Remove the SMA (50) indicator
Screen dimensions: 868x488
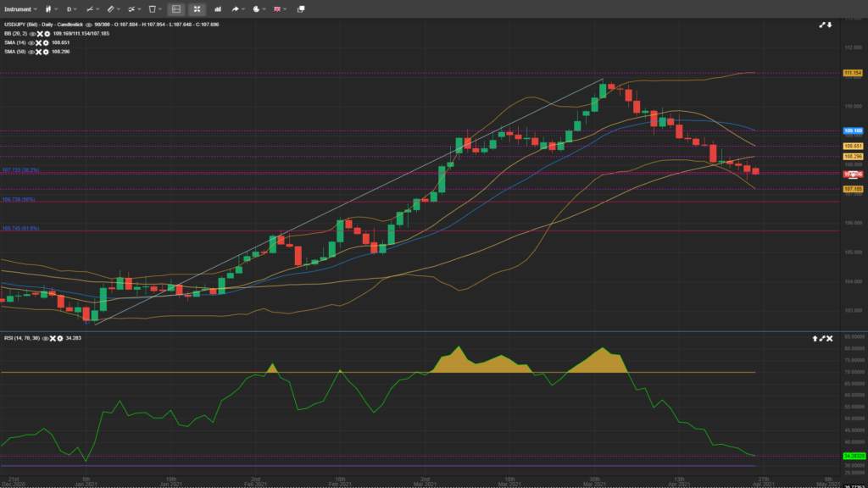pos(39,52)
